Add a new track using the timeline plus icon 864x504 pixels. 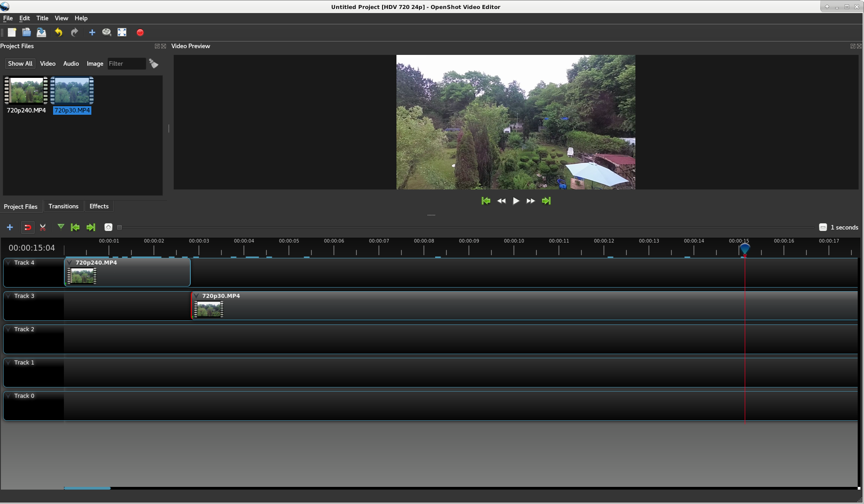pyautogui.click(x=10, y=227)
